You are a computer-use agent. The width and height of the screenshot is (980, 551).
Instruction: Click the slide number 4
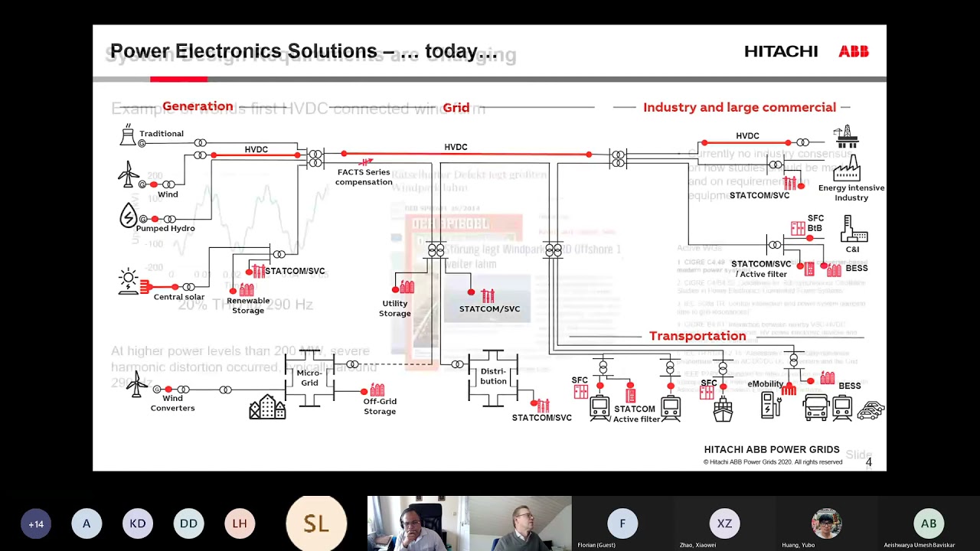point(868,462)
